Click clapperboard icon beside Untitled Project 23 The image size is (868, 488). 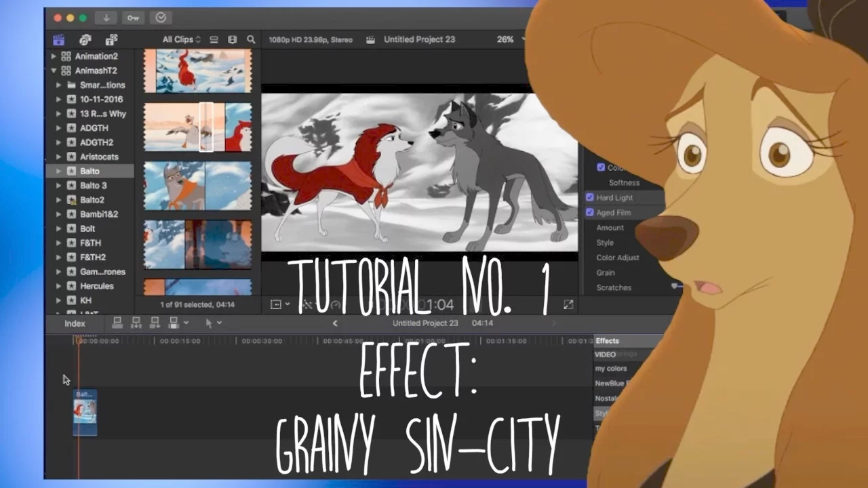click(371, 39)
